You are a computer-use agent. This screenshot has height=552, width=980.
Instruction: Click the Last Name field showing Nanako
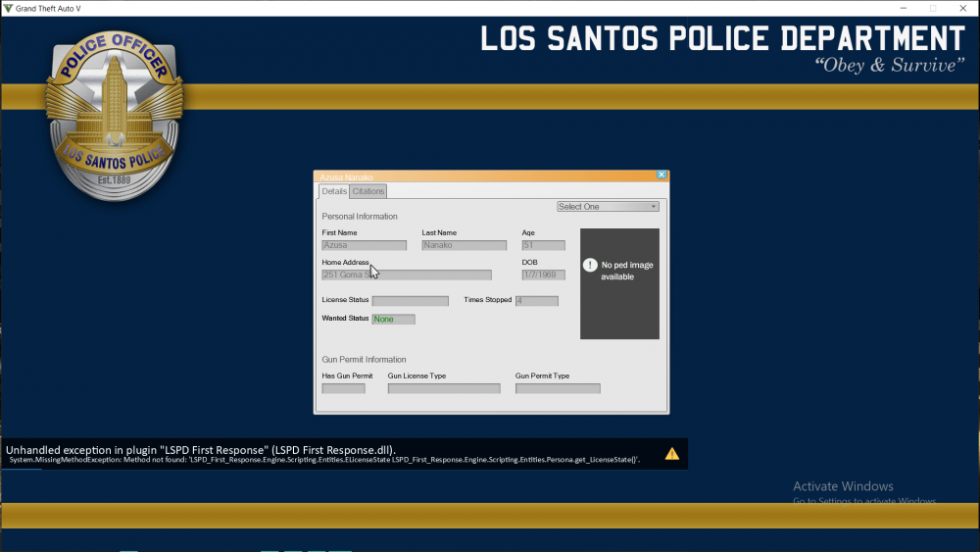[x=464, y=245]
